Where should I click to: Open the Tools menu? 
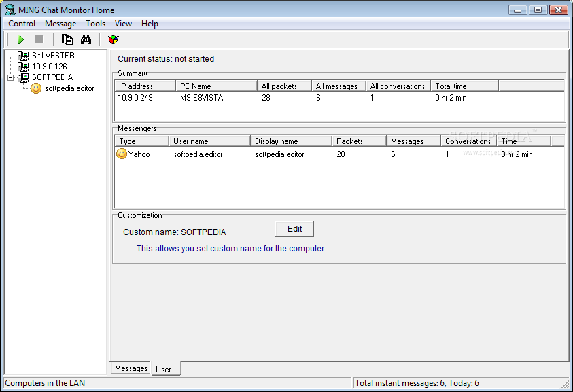[95, 24]
